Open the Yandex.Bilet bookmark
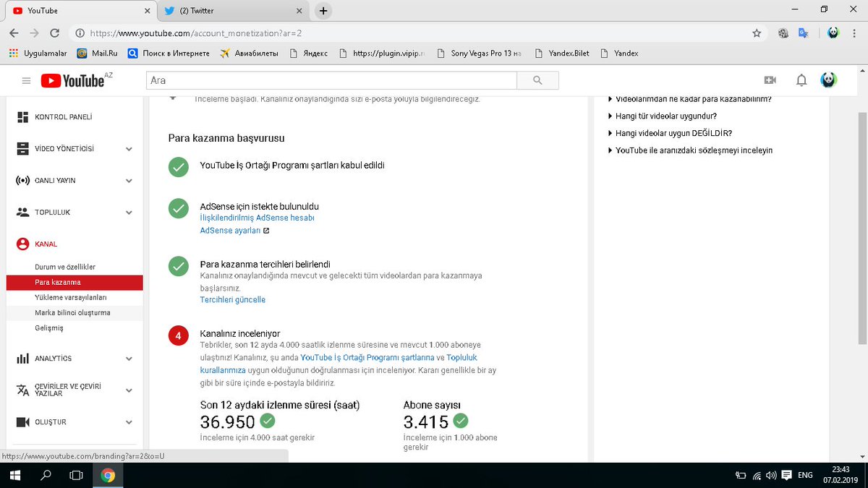868x488 pixels. click(561, 53)
